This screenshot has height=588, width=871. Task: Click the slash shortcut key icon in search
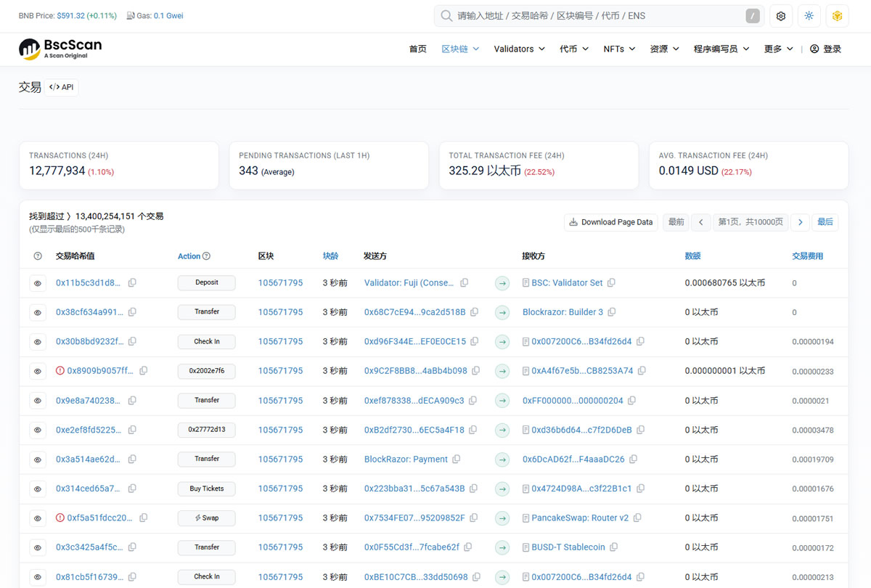pyautogui.click(x=753, y=16)
